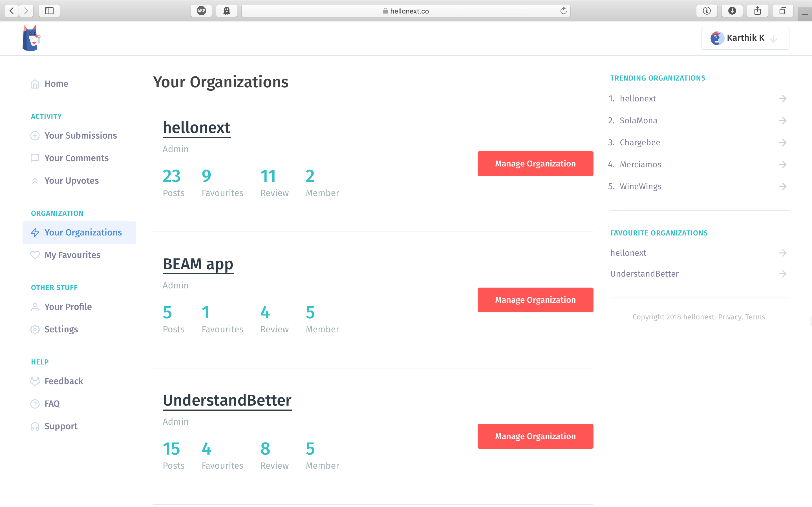Open Safari downloads icon

[732, 11]
